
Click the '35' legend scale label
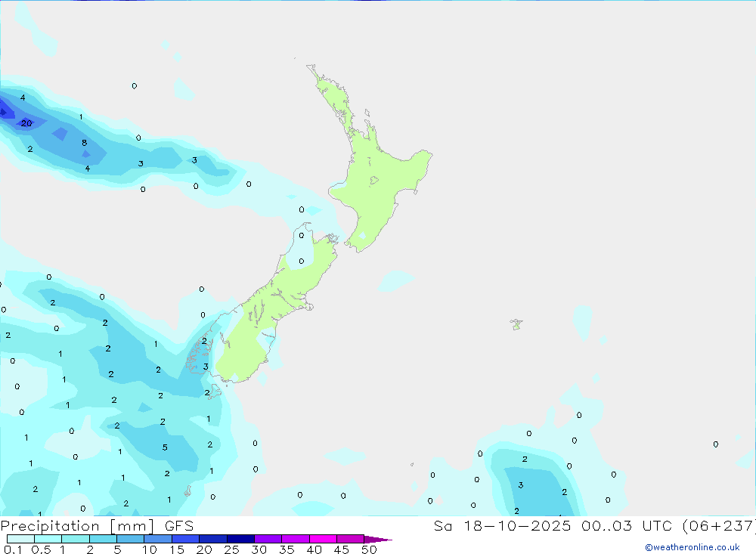pos(287,549)
